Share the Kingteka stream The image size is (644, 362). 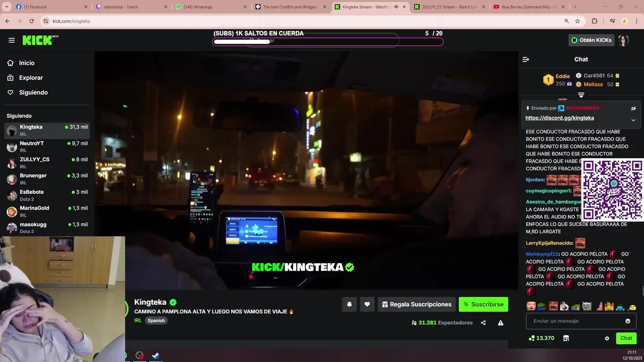tap(484, 323)
